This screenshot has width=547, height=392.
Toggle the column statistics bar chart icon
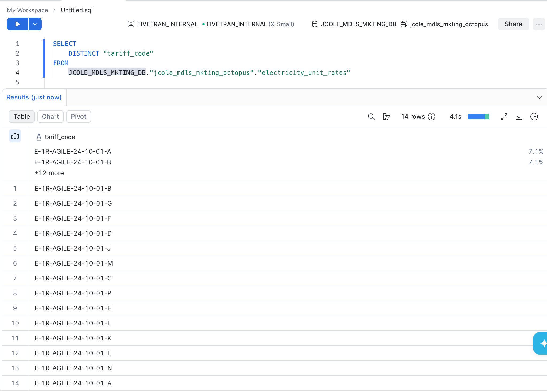[15, 136]
